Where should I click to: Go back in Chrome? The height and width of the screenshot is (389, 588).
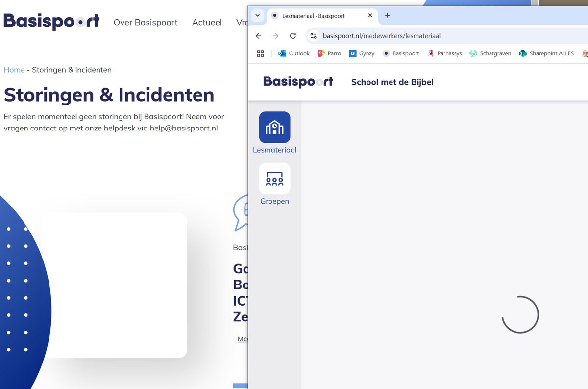(259, 36)
